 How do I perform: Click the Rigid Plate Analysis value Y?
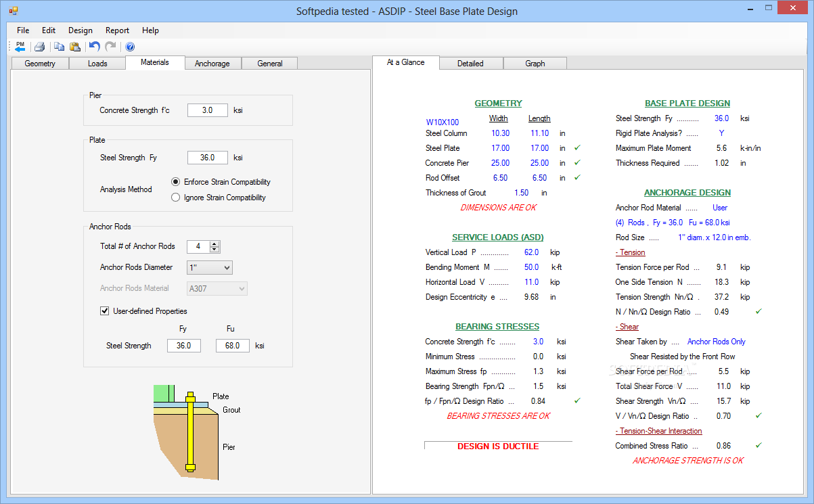(x=722, y=133)
